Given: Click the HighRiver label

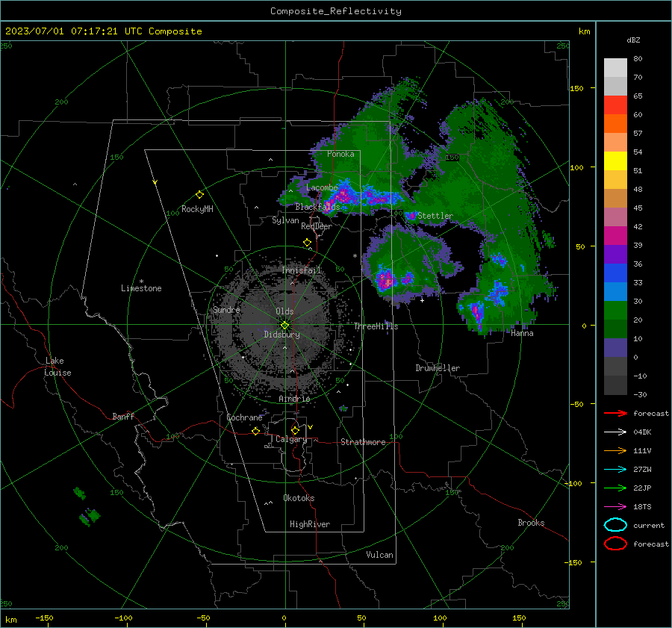Looking at the screenshot, I should tap(309, 524).
